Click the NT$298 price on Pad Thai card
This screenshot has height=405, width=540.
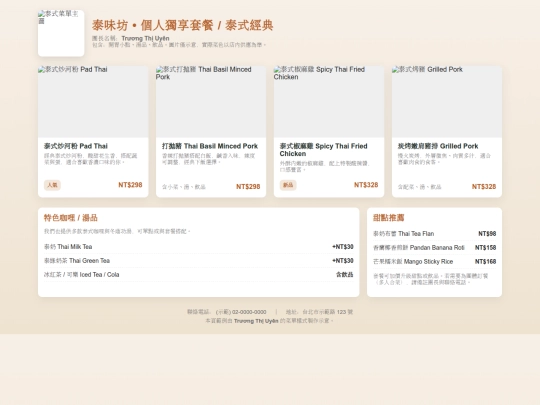[130, 185]
